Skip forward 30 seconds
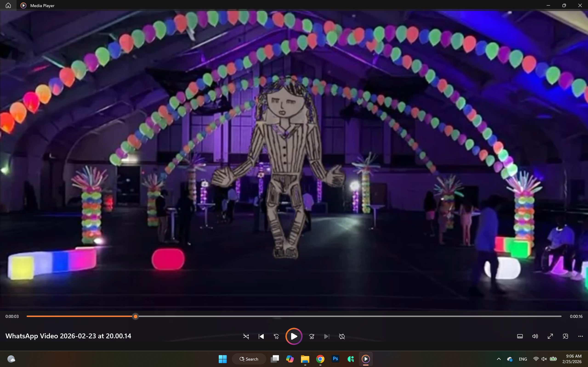This screenshot has height=367, width=588. 312,336
